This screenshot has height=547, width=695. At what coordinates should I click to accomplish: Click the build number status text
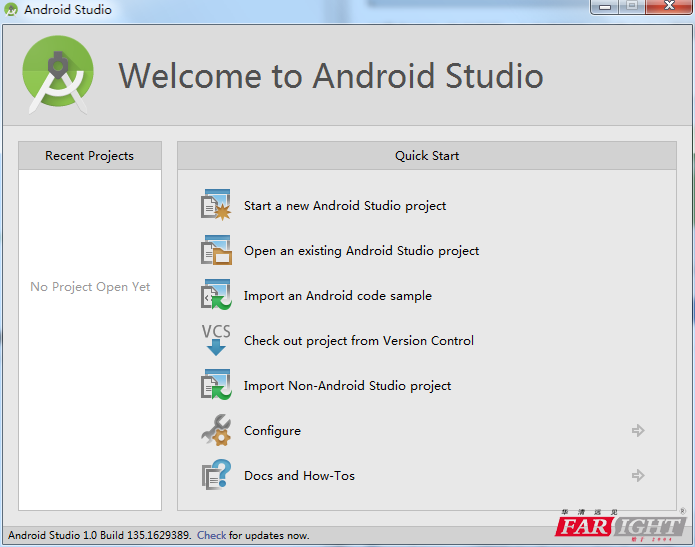99,535
